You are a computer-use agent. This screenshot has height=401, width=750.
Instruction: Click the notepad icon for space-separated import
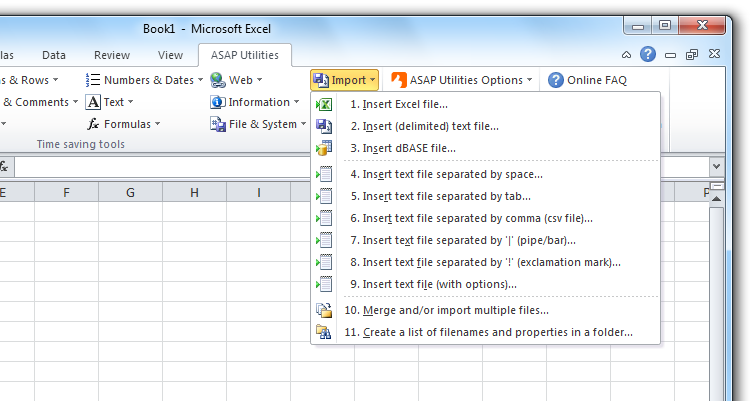click(x=324, y=174)
